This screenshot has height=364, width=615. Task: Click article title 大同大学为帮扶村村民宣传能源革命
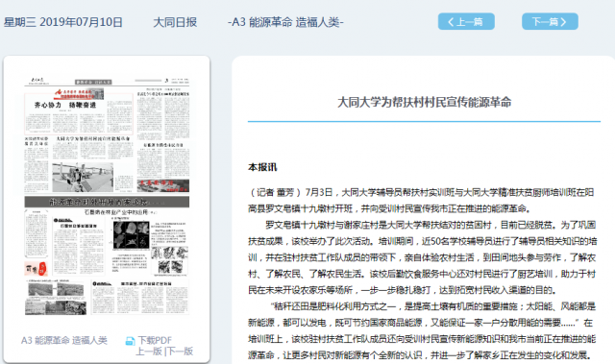(424, 102)
